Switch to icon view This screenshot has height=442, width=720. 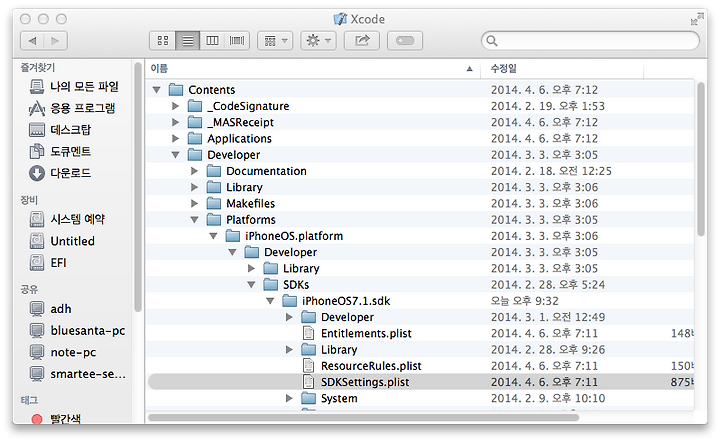tap(163, 41)
